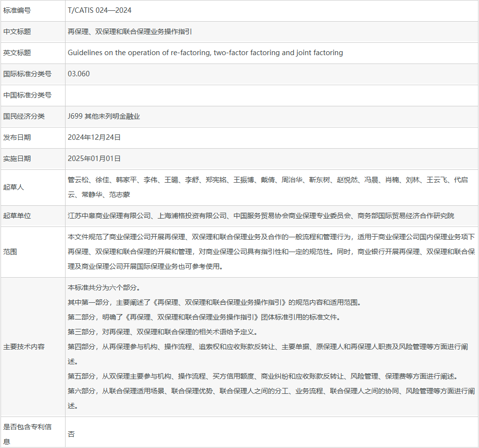Click the English title starting with Guidelines
The image size is (479, 448).
[205, 53]
